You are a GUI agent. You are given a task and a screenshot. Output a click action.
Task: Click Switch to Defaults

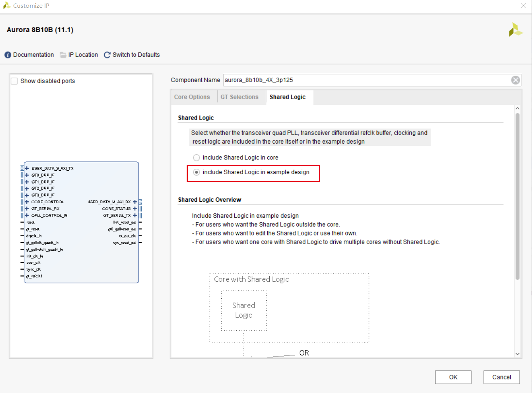(136, 55)
